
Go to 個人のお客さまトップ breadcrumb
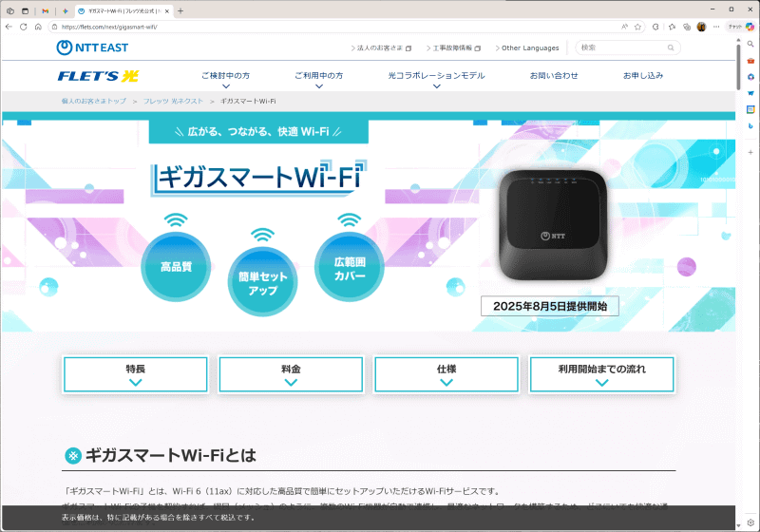tap(93, 101)
